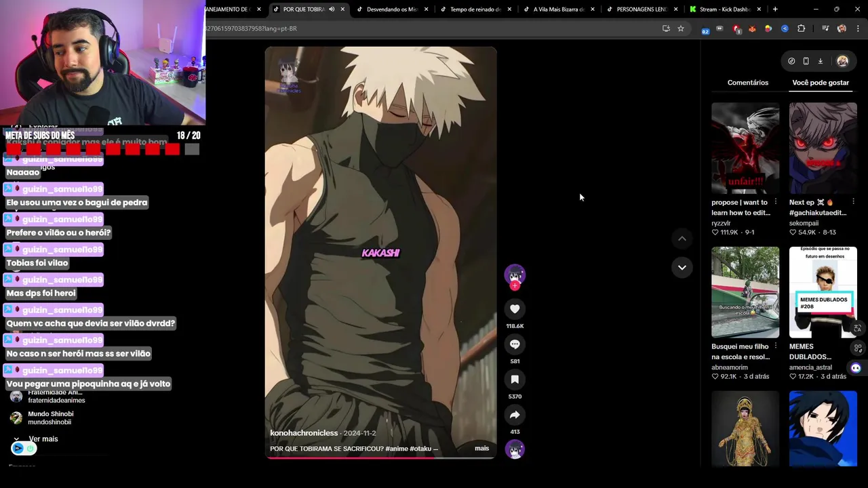Open amencia_astral creator name
Image resolution: width=868 pixels, height=488 pixels.
coord(810,367)
